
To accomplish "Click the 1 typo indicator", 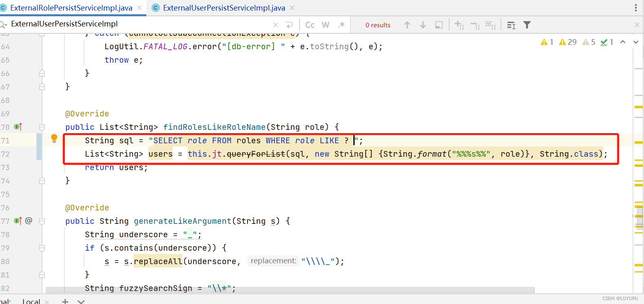I will 607,42.
